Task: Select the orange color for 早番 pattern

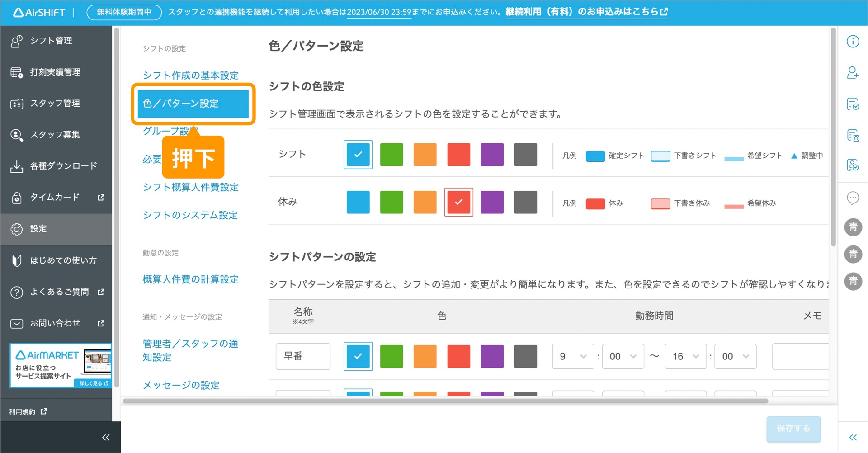Action: [425, 356]
